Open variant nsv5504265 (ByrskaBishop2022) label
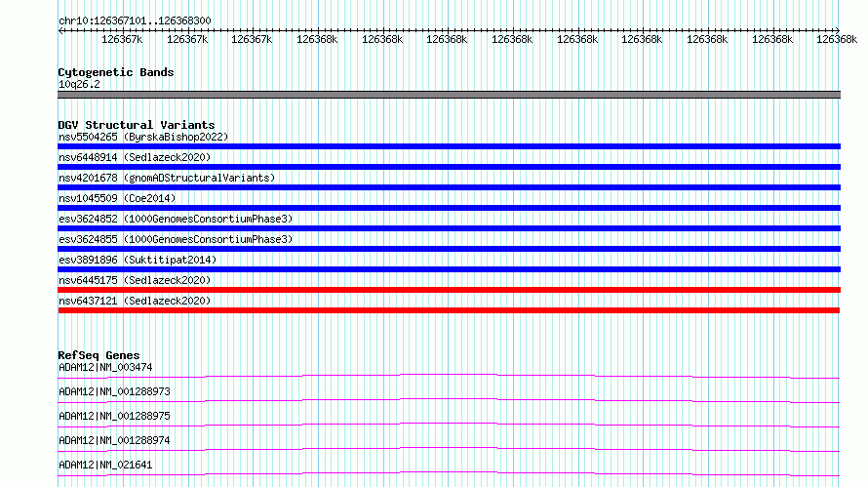Viewport: 868px width, 487px height. point(143,137)
